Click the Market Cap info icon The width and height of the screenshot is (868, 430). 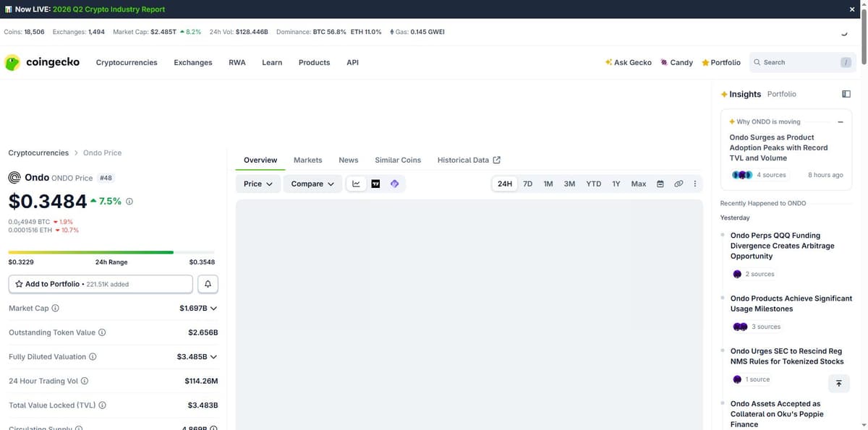[x=56, y=308]
